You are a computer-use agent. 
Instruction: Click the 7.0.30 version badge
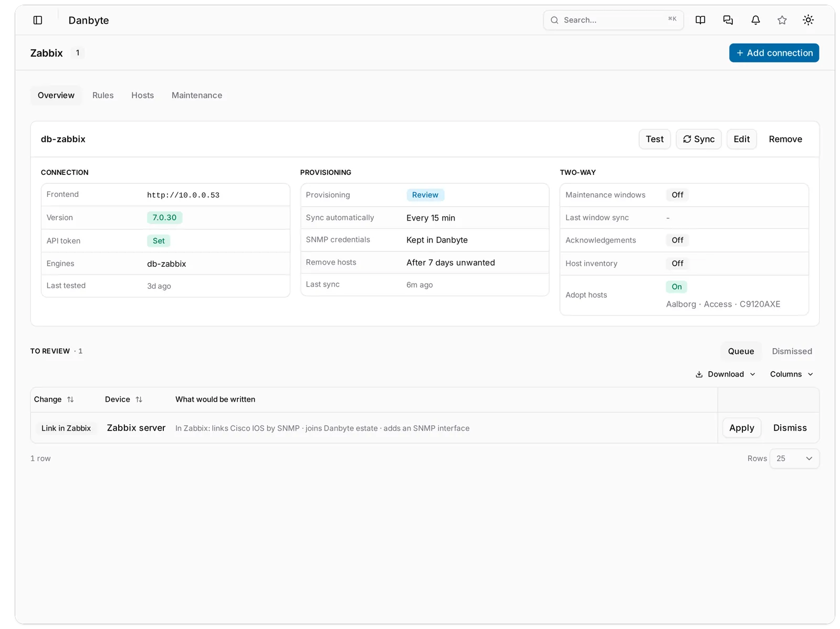coord(164,217)
